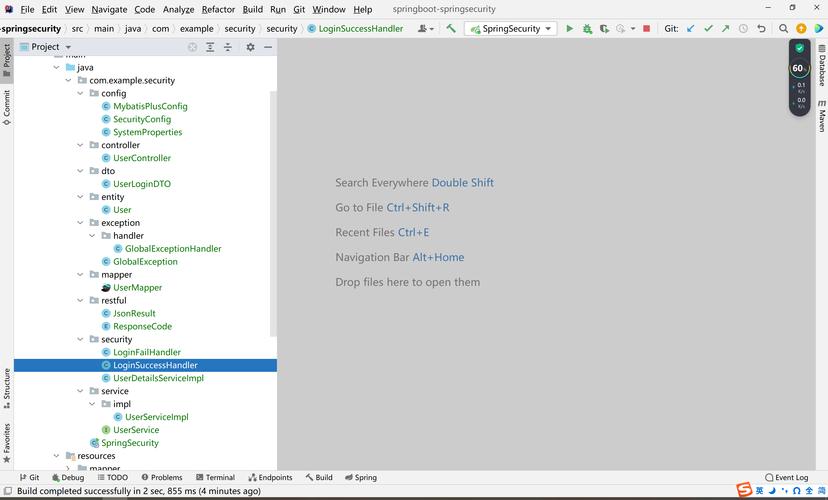Image resolution: width=828 pixels, height=500 pixels.
Task: Run the SpringSecurity configuration
Action: (570, 29)
